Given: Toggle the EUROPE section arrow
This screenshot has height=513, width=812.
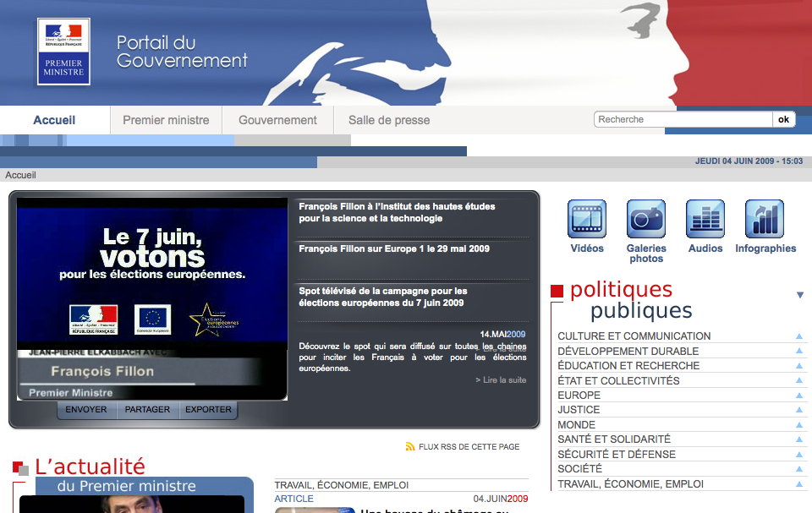Looking at the screenshot, I should click(798, 395).
